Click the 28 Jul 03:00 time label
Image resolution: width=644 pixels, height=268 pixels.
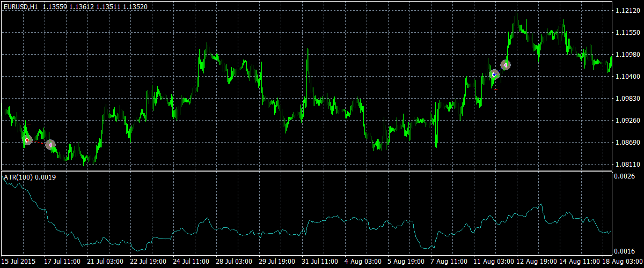tap(234, 262)
